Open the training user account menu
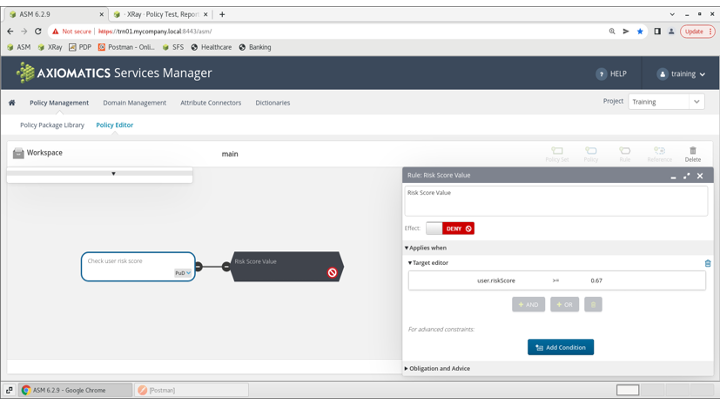Screen dimensions: 720x405 [682, 74]
